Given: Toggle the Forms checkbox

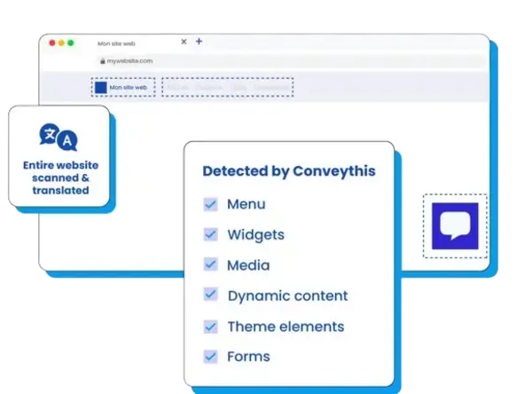Looking at the screenshot, I should click(210, 357).
